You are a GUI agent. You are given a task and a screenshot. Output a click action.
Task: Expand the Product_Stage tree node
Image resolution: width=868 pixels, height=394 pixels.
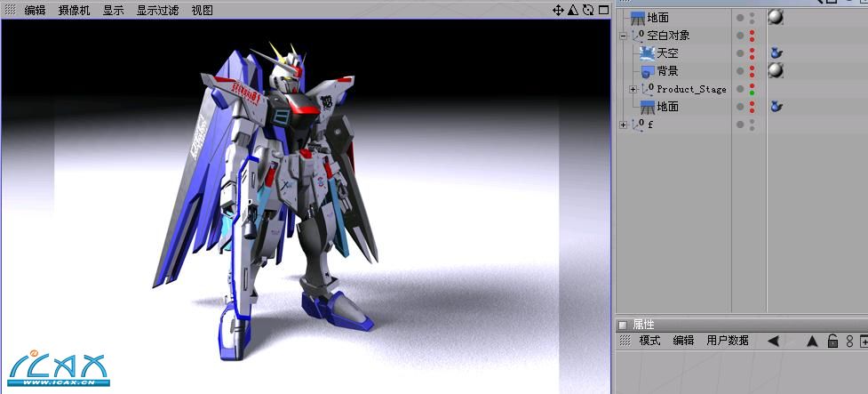coord(633,89)
